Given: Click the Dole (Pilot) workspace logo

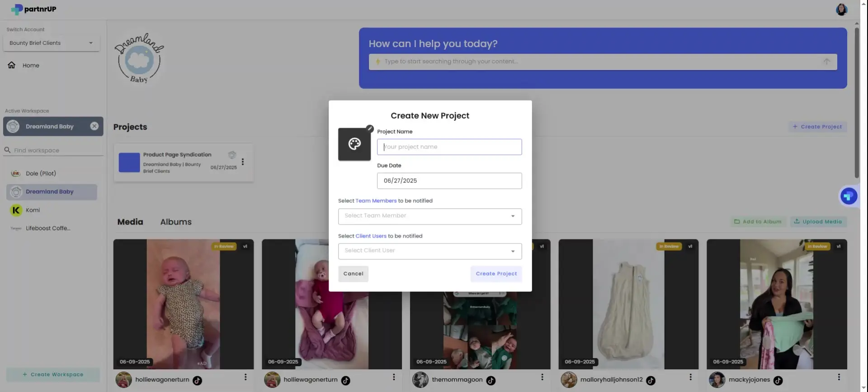Looking at the screenshot, I should (16, 173).
